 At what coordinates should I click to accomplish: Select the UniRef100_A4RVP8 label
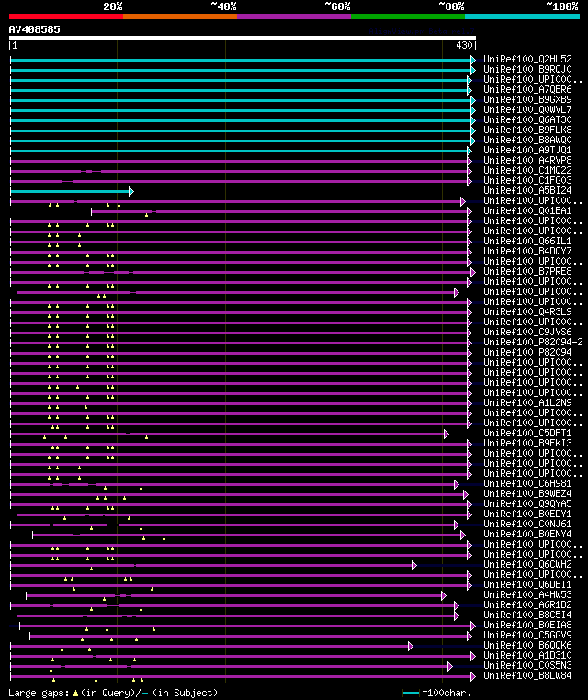pos(527,161)
